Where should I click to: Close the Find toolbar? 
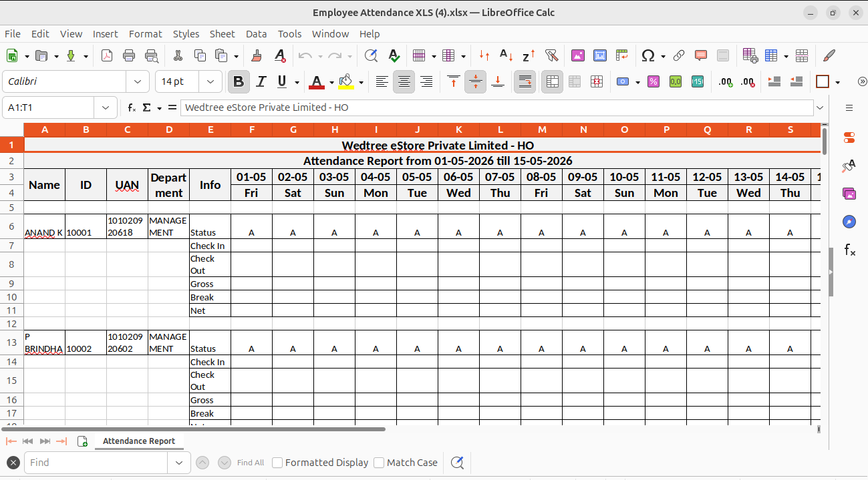click(x=13, y=463)
